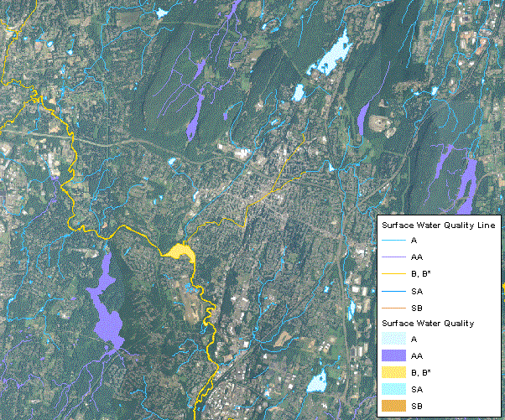505x420 pixels.
Task: Click the B, B* yellow fill swatch
Action: point(393,372)
